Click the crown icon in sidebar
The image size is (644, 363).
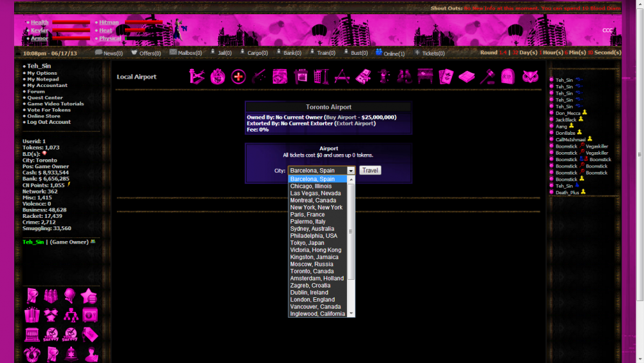click(x=32, y=354)
